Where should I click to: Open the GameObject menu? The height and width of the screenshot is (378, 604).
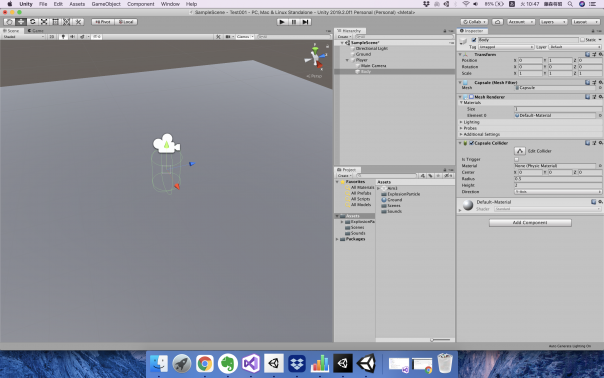[x=106, y=4]
